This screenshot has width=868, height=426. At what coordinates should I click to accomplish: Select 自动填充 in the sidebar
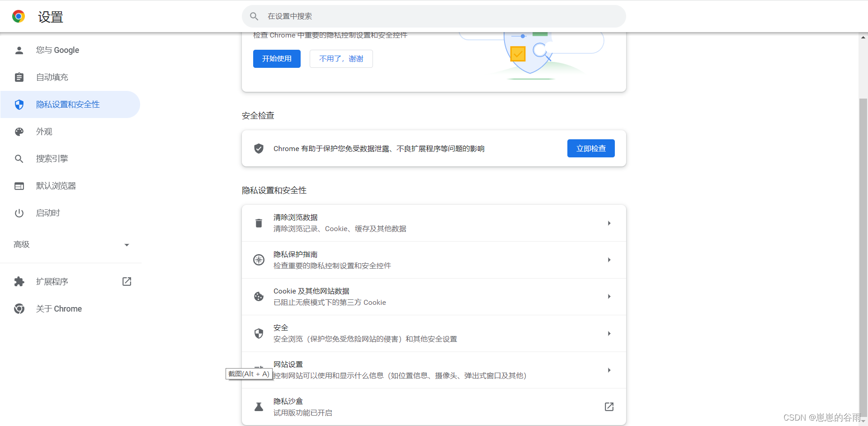71,77
